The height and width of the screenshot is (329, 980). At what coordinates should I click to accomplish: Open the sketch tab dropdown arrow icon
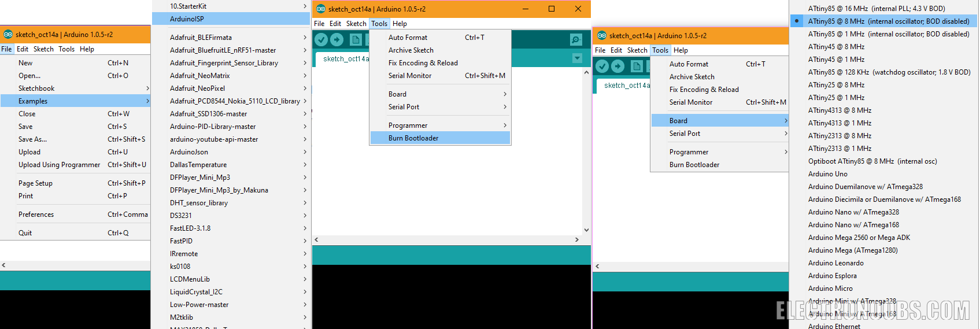(x=577, y=58)
